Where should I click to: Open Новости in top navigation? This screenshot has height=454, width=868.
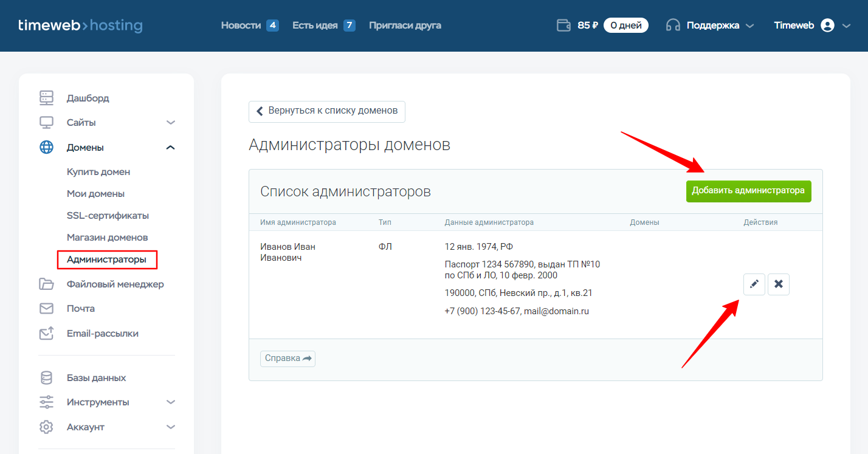[x=241, y=26]
